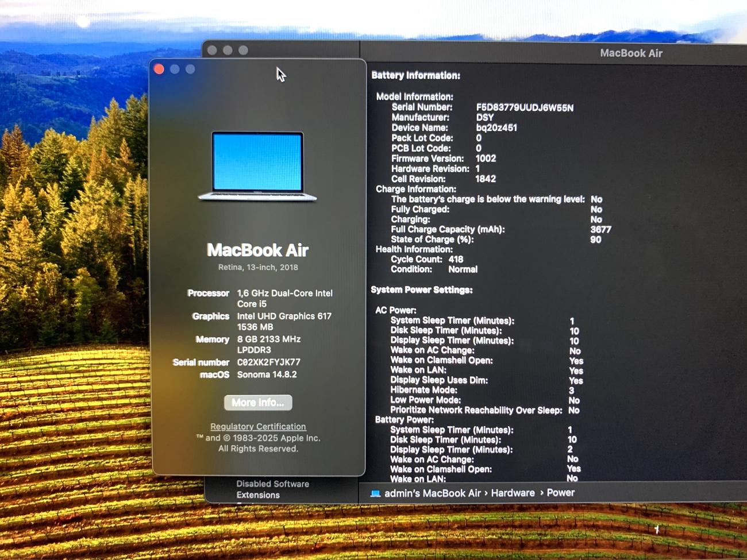Click the Battery Information heading

(415, 75)
